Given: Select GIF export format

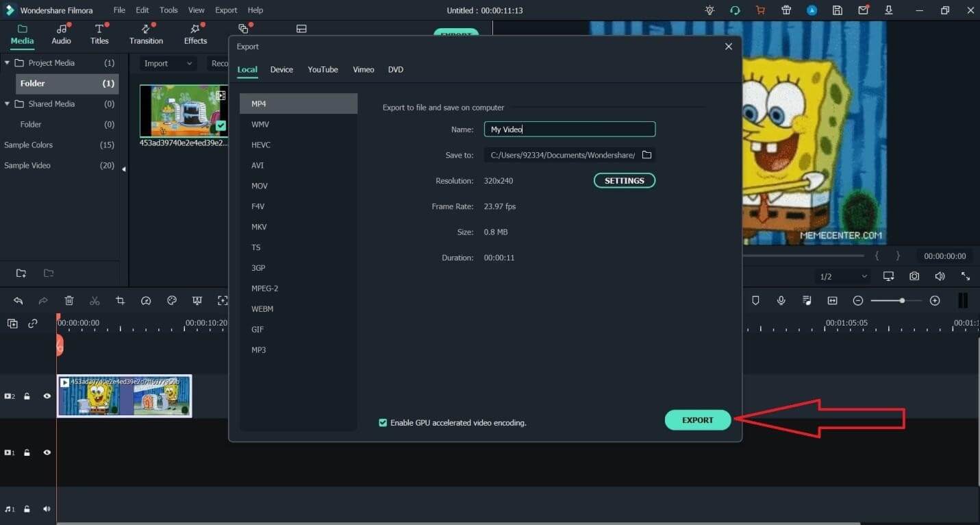Looking at the screenshot, I should tap(299, 330).
